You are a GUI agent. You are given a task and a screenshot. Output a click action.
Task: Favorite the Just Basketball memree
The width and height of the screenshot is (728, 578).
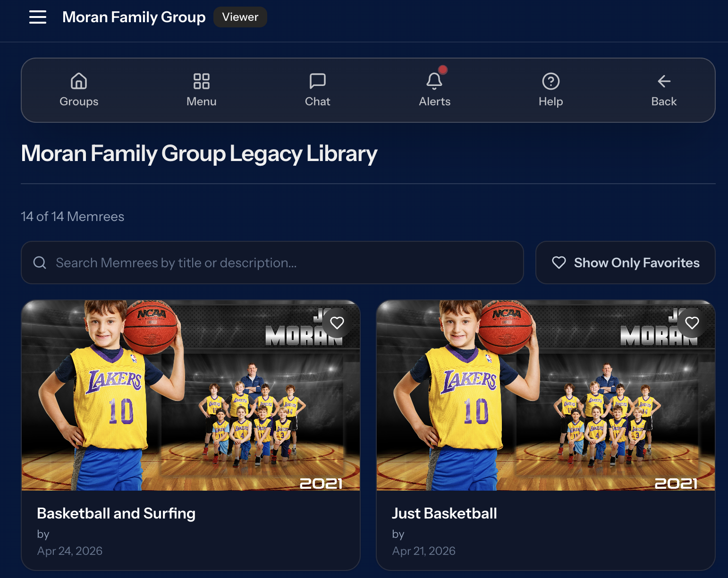[x=692, y=323]
